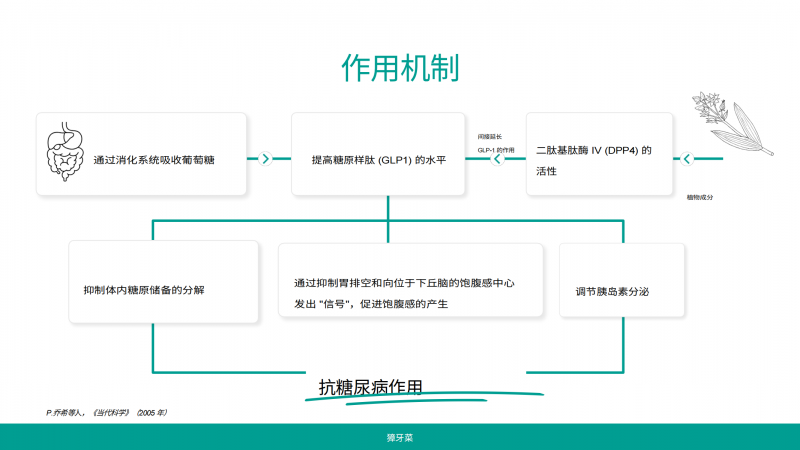This screenshot has height=450, width=800.
Task: Click the 獐牙菜 label in the footer bar
Action: point(400,438)
